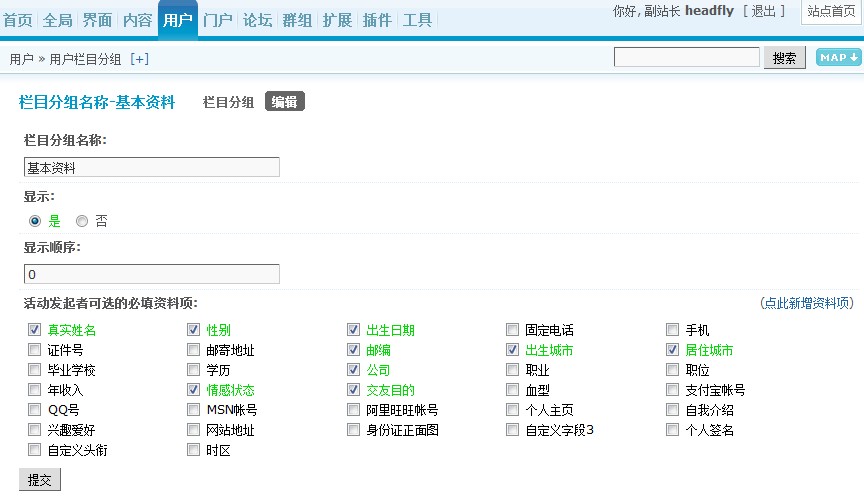Click the 点此新增资料项 link

coord(807,303)
